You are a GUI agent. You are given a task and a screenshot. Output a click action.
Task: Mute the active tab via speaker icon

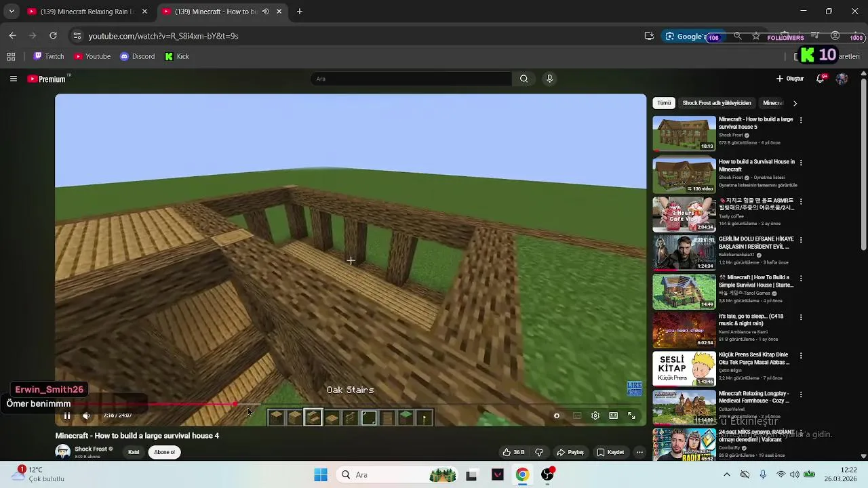(266, 12)
